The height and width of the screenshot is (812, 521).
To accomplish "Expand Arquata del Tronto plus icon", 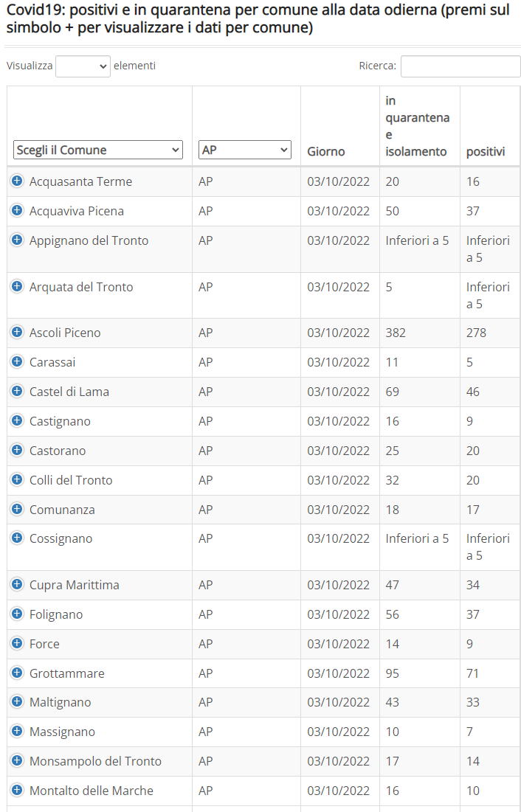I will pos(17,286).
